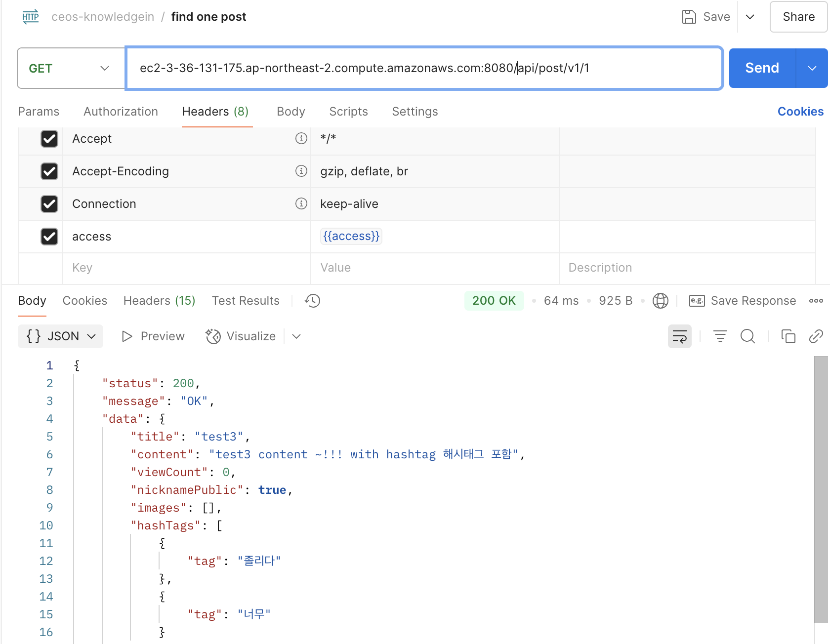The height and width of the screenshot is (644, 830).
Task: Uncheck the Accept header checkbox
Action: [49, 139]
